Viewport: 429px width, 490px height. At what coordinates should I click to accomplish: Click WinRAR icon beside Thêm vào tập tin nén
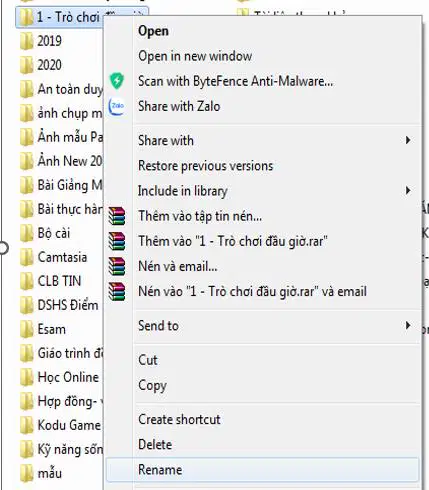(x=117, y=216)
